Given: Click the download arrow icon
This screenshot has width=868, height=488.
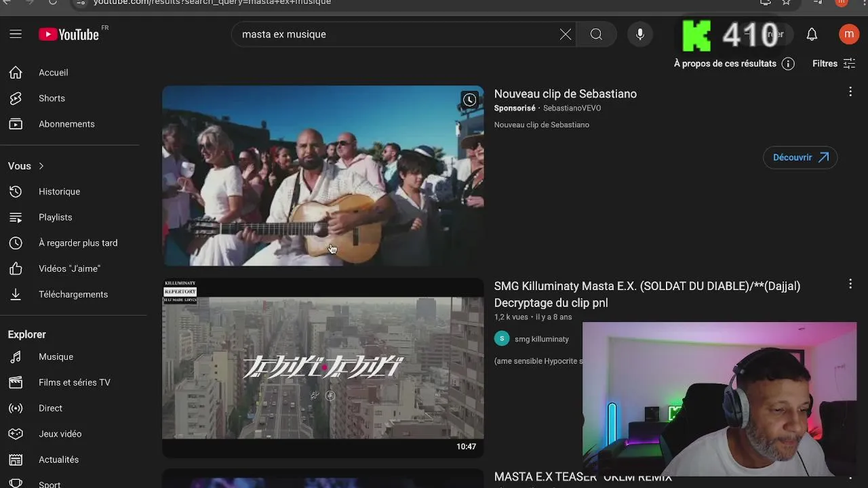Looking at the screenshot, I should [x=16, y=295].
